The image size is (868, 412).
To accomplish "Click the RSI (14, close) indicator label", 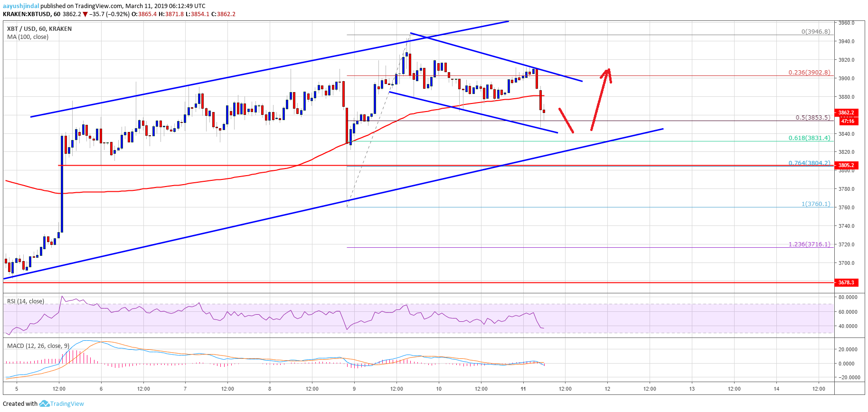I will [26, 301].
